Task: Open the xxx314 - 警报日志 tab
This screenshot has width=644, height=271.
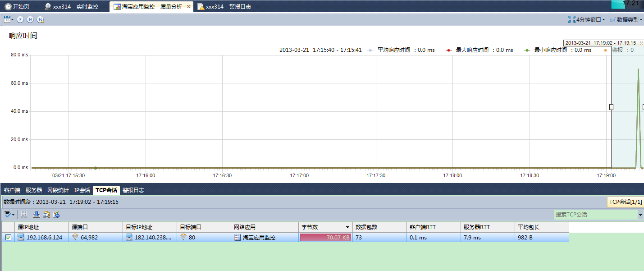Action: point(224,7)
